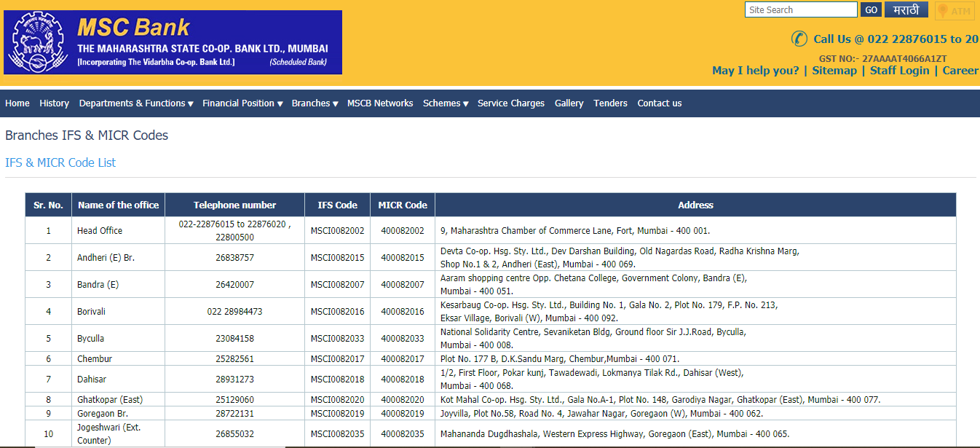Expand the Schemes dropdown menu
Screen dimensions: 980x448
coord(446,103)
